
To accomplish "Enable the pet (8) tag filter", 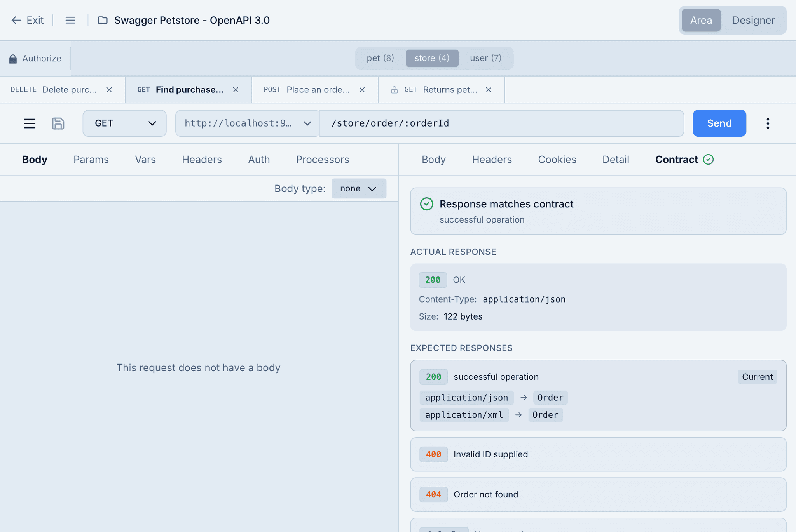I will [x=380, y=58].
